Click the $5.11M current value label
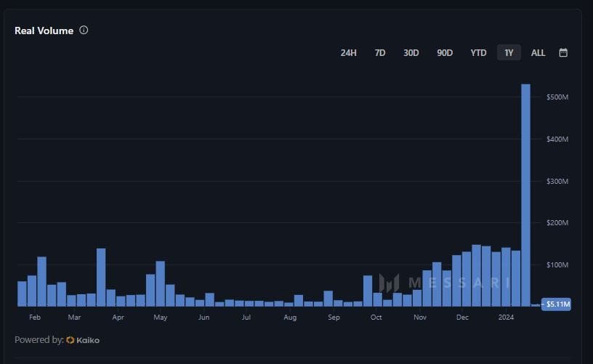Viewport: 593px width, 364px height. point(557,304)
